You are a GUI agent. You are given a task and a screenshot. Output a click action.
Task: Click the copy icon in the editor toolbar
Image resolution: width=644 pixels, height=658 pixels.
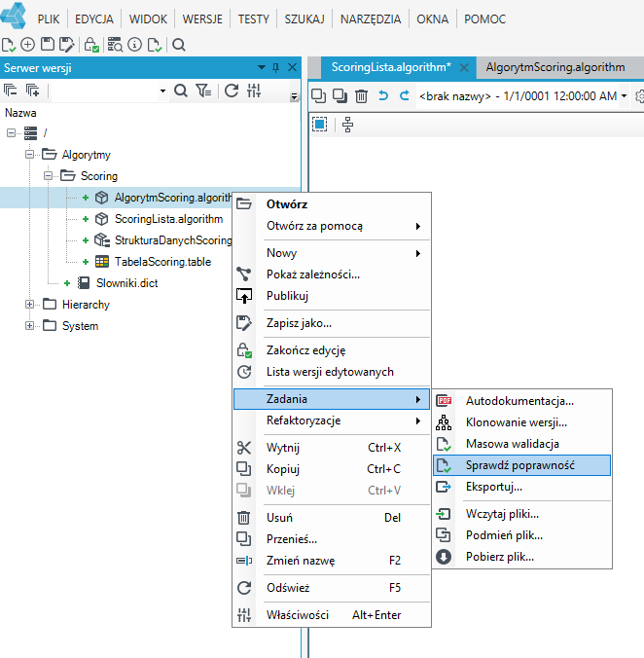click(319, 95)
